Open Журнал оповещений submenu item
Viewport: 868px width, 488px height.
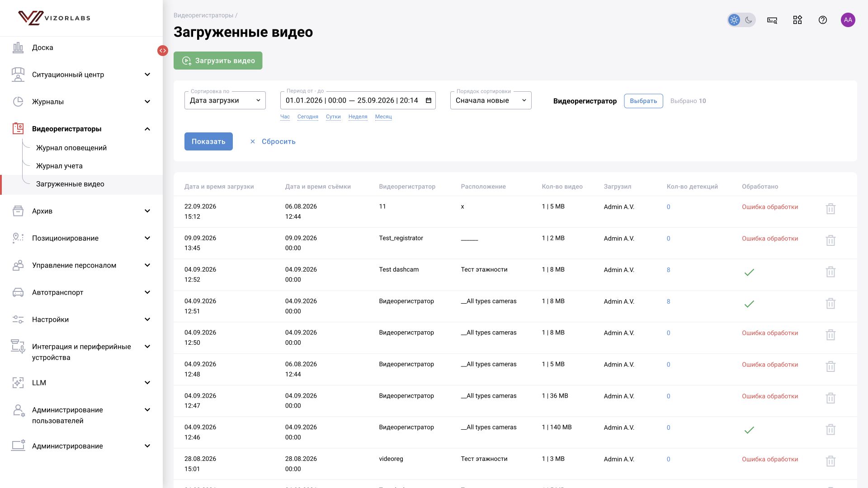(x=71, y=148)
